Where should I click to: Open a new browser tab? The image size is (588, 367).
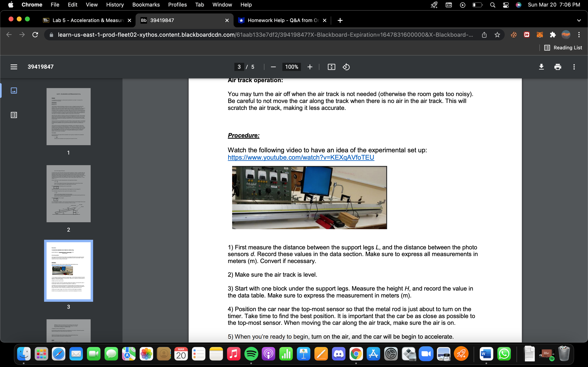pos(340,20)
